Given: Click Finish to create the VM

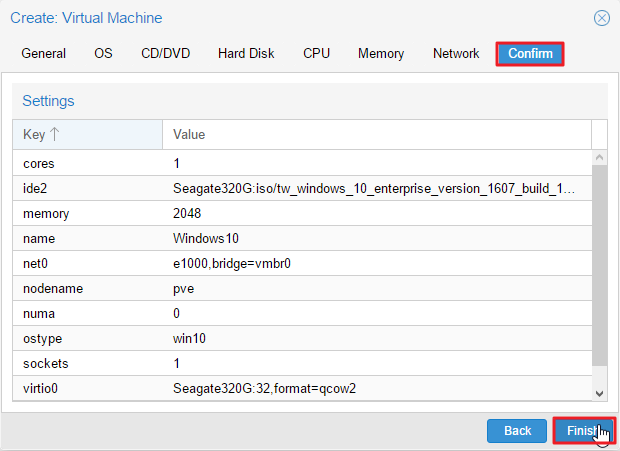Looking at the screenshot, I should 584,430.
